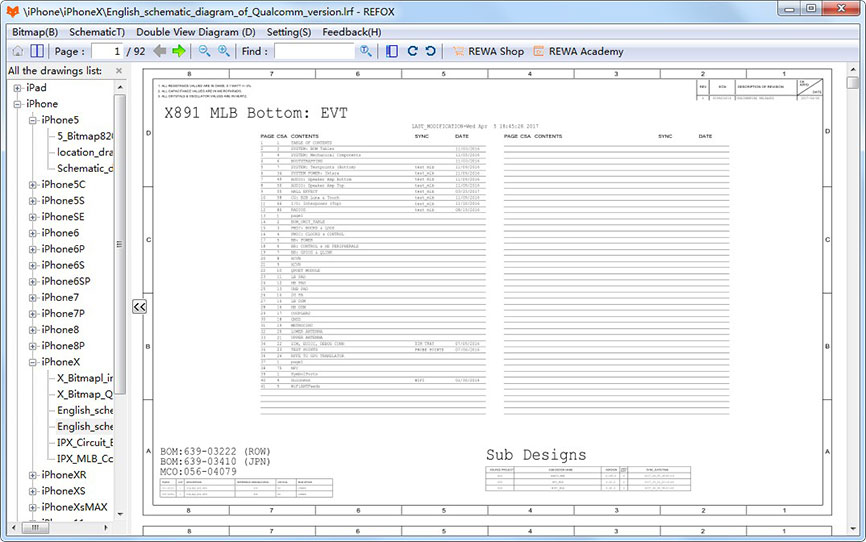Expand the iPhone6S node
The width and height of the screenshot is (866, 542).
(x=33, y=265)
